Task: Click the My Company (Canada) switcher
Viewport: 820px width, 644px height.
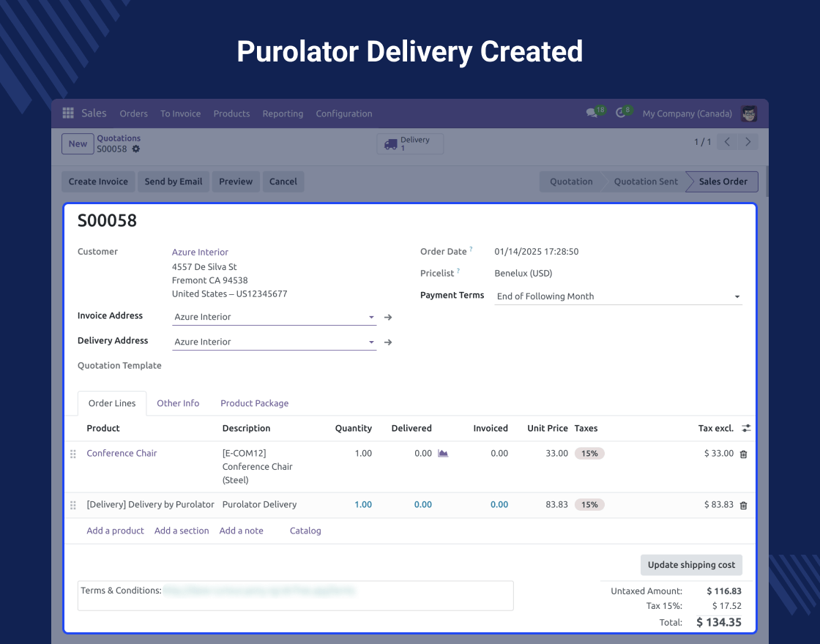Action: coord(687,113)
